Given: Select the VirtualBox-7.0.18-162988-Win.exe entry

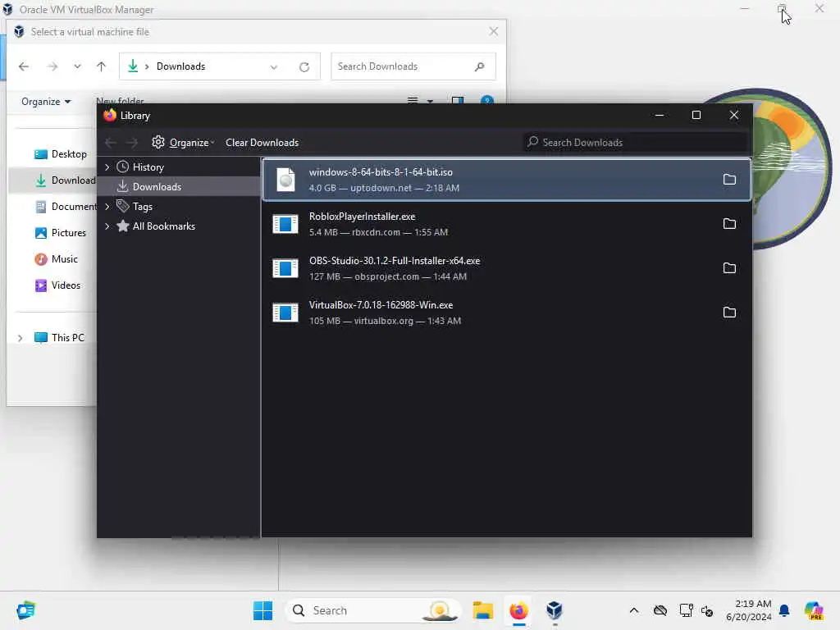Looking at the screenshot, I should (506, 313).
